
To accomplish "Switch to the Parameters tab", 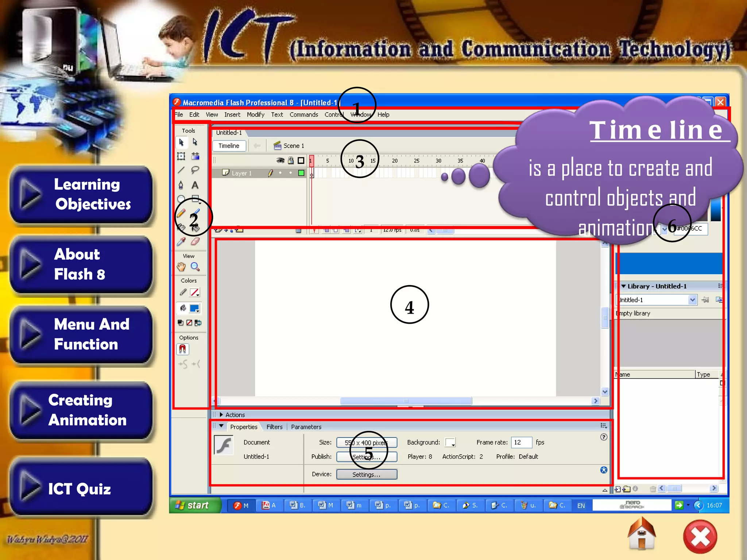I will point(306,427).
